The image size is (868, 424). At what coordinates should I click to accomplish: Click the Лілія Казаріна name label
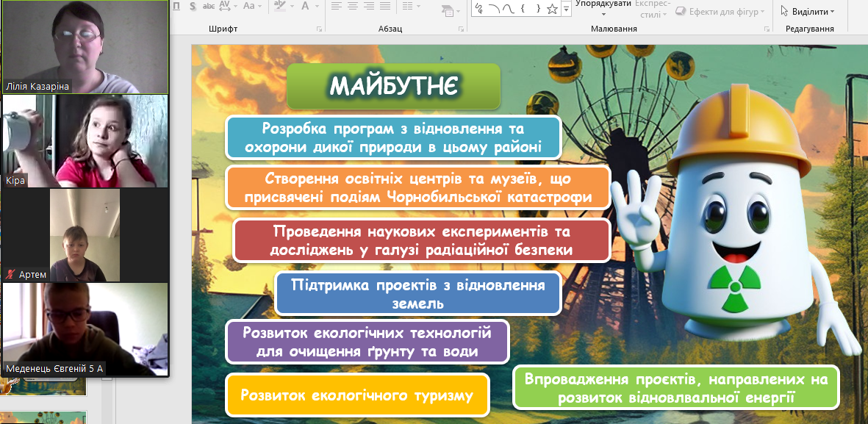coord(37,87)
